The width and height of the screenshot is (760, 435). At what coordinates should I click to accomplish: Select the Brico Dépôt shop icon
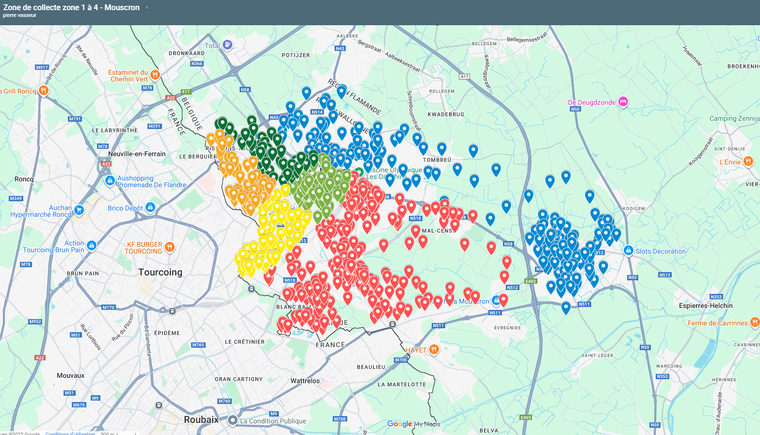(x=150, y=208)
